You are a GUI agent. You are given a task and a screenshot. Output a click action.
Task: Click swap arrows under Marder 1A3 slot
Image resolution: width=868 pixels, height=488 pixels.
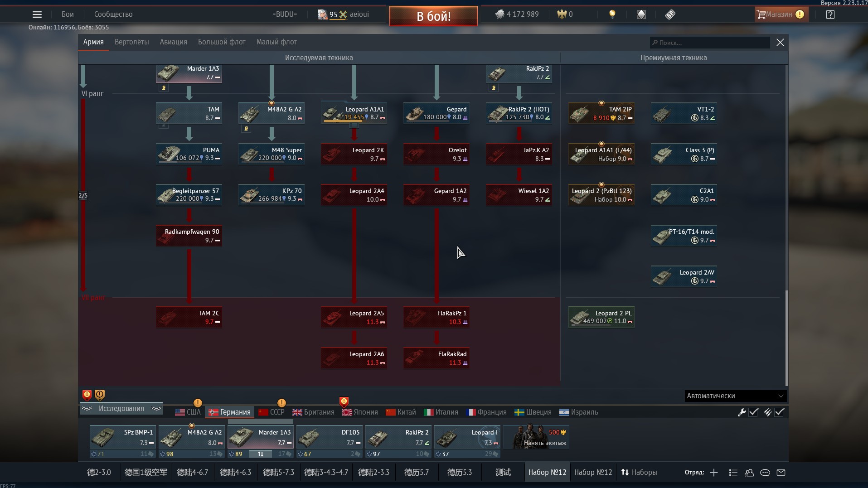(261, 454)
